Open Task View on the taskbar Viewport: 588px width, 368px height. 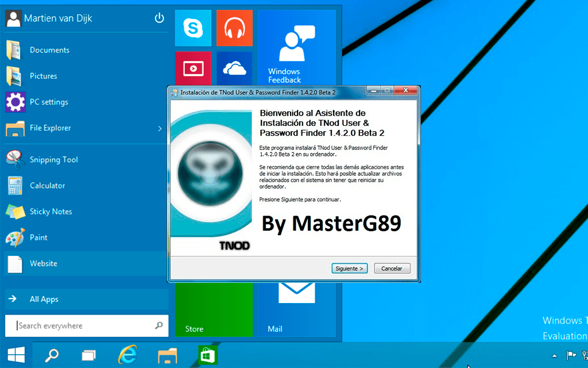(88, 355)
